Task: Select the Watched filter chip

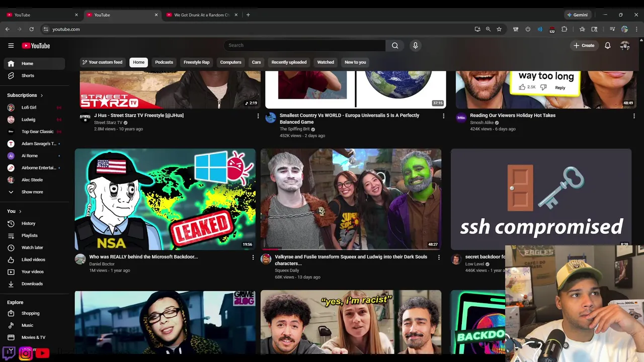Action: click(326, 62)
